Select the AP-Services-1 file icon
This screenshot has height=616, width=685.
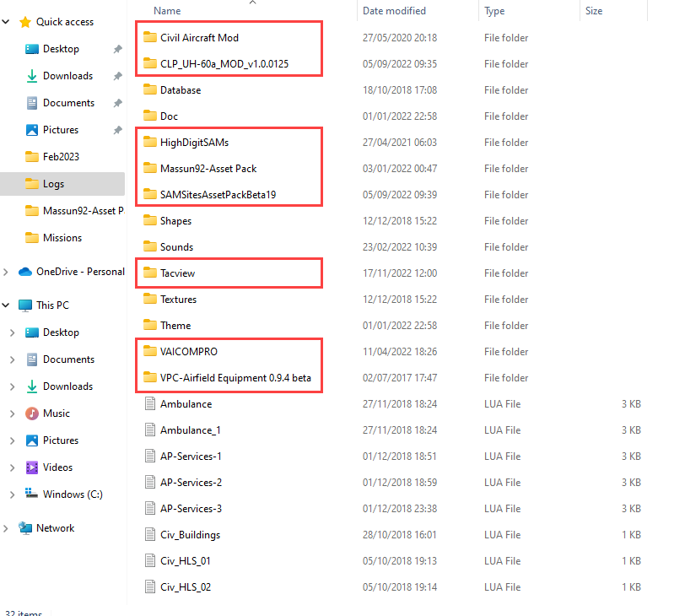[x=150, y=457]
